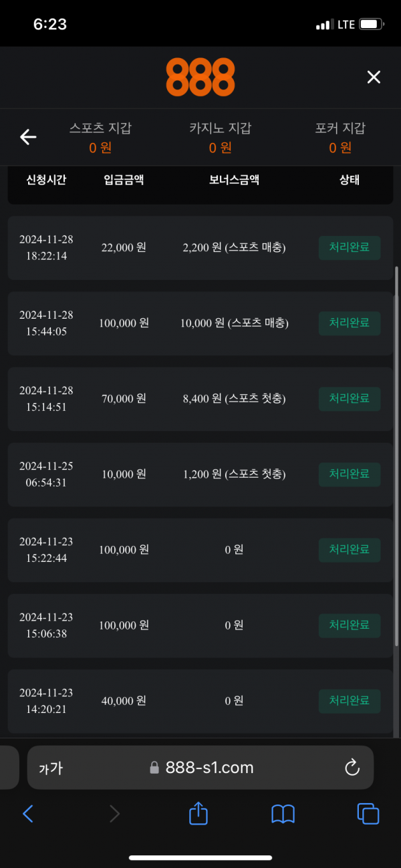Select the 스포츠 지갑 wallet tab
The width and height of the screenshot is (401, 868).
coord(101,138)
